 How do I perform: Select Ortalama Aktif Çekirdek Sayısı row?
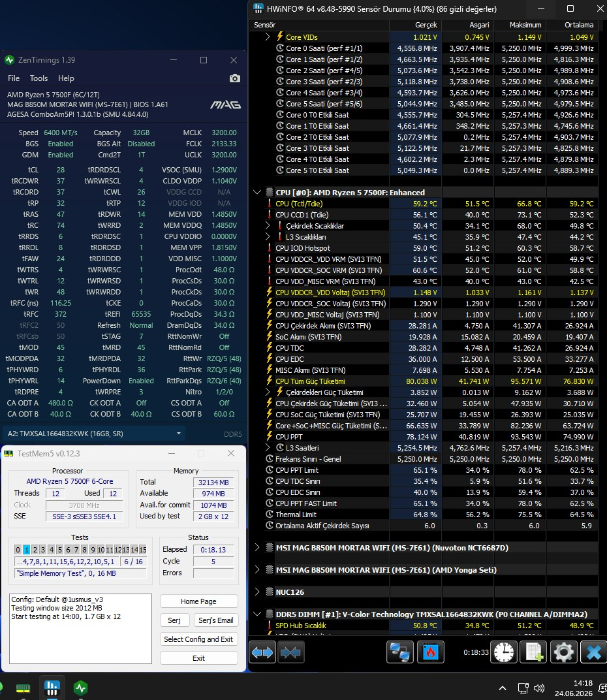[x=424, y=526]
